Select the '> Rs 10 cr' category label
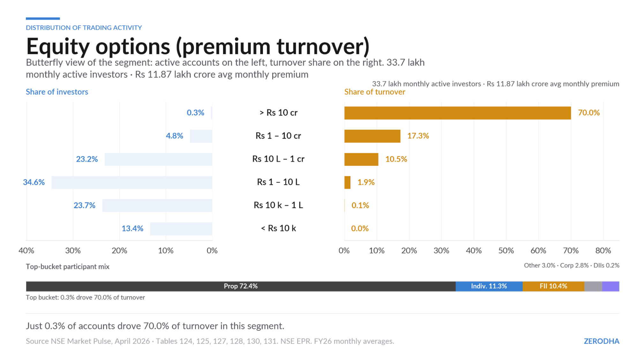 point(278,113)
